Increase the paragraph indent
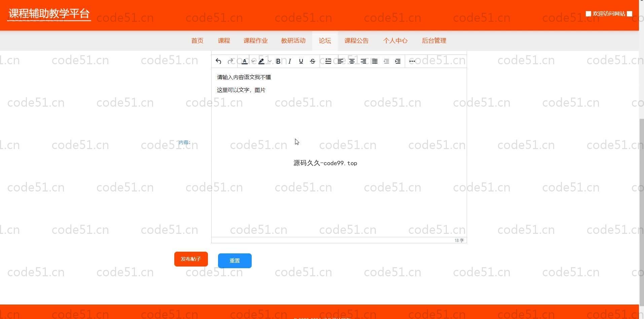 coord(398,61)
